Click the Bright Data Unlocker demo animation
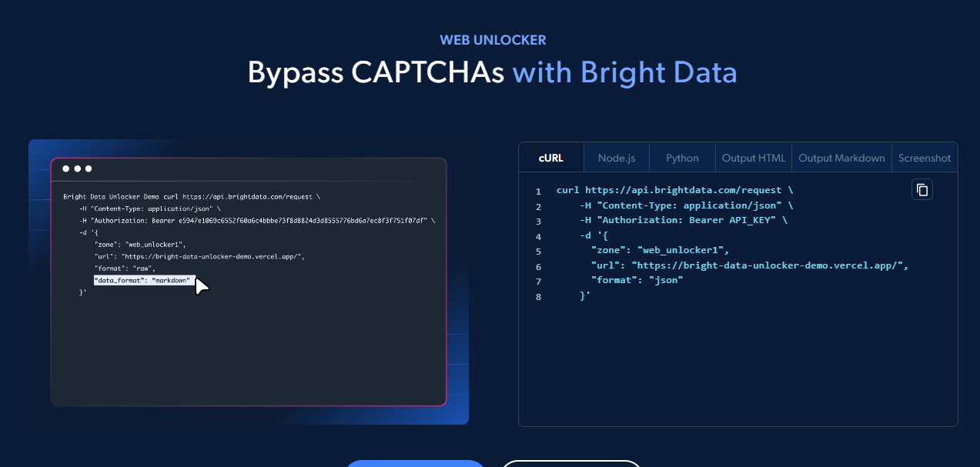980x467 pixels. [249, 282]
